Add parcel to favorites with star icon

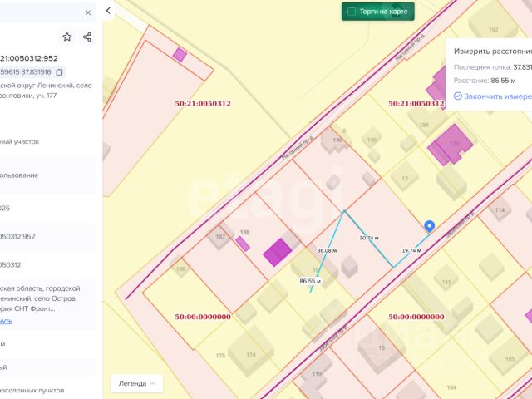67,37
